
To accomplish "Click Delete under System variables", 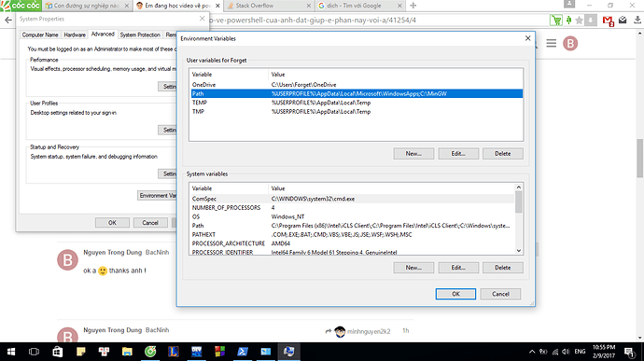I will click(x=503, y=268).
